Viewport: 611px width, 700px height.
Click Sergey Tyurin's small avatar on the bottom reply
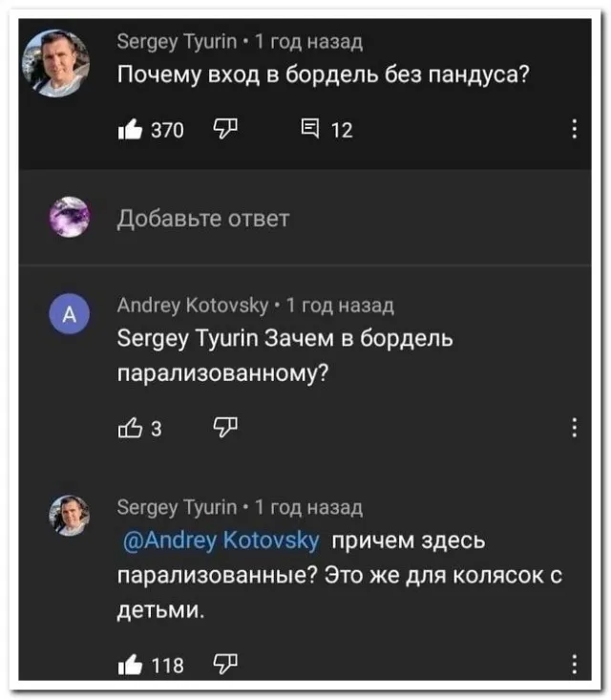70,516
